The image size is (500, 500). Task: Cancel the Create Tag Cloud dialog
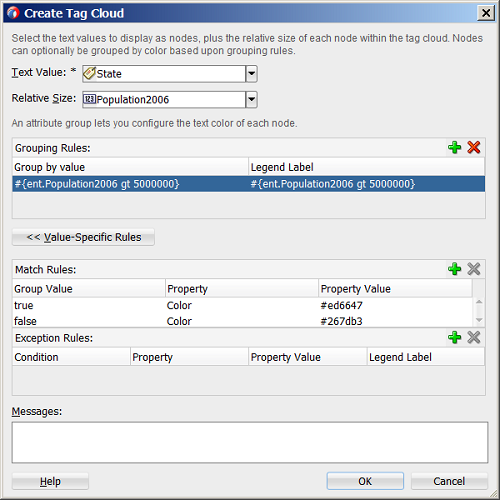449,481
